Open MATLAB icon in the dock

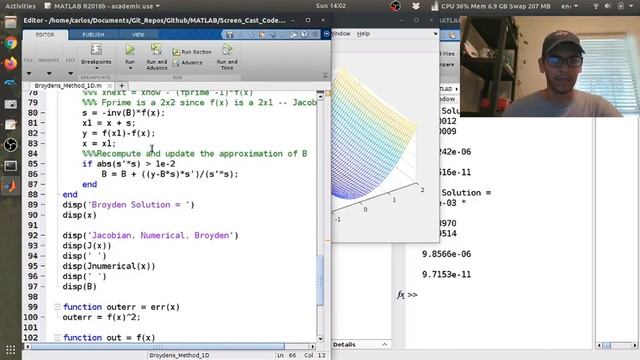11,186
